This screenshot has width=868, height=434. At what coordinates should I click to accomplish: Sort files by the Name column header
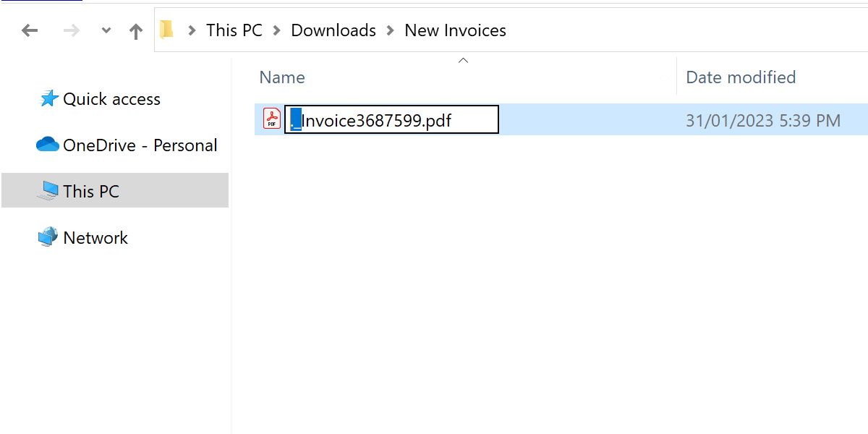point(282,77)
